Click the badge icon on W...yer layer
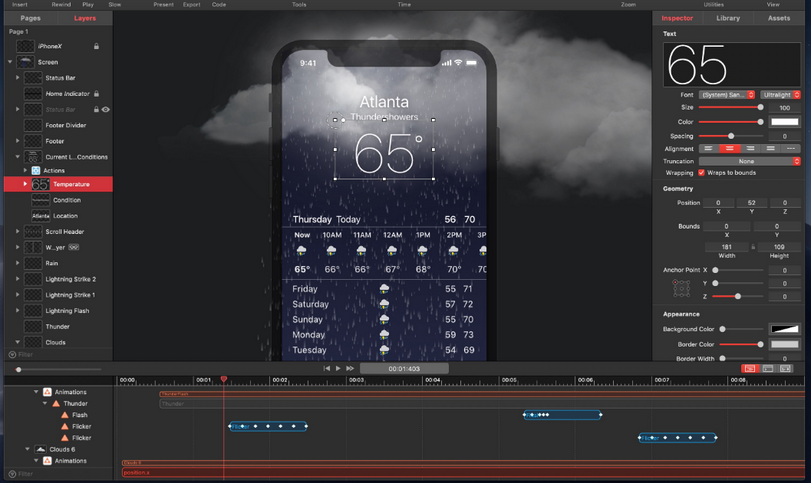The height and width of the screenshot is (483, 811). [73, 247]
